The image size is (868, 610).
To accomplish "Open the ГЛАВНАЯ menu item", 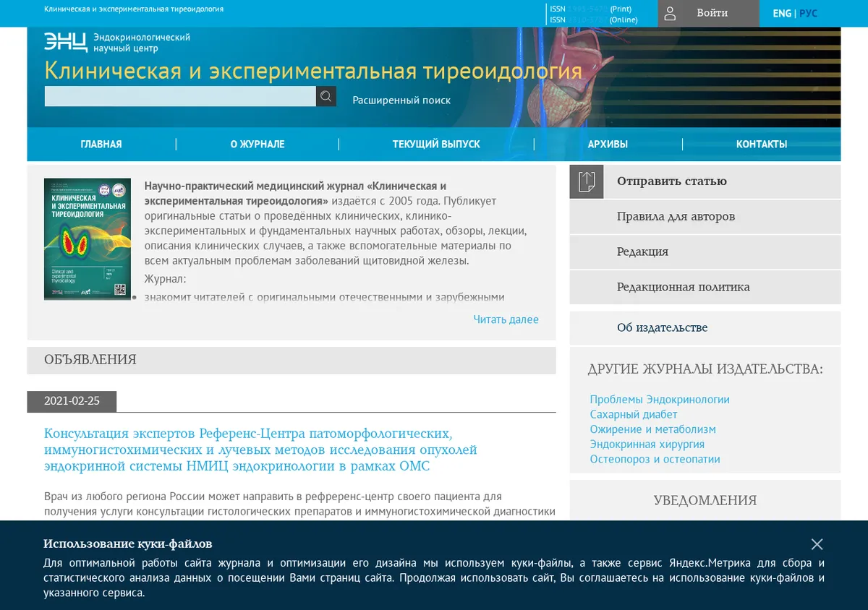I will coord(101,145).
